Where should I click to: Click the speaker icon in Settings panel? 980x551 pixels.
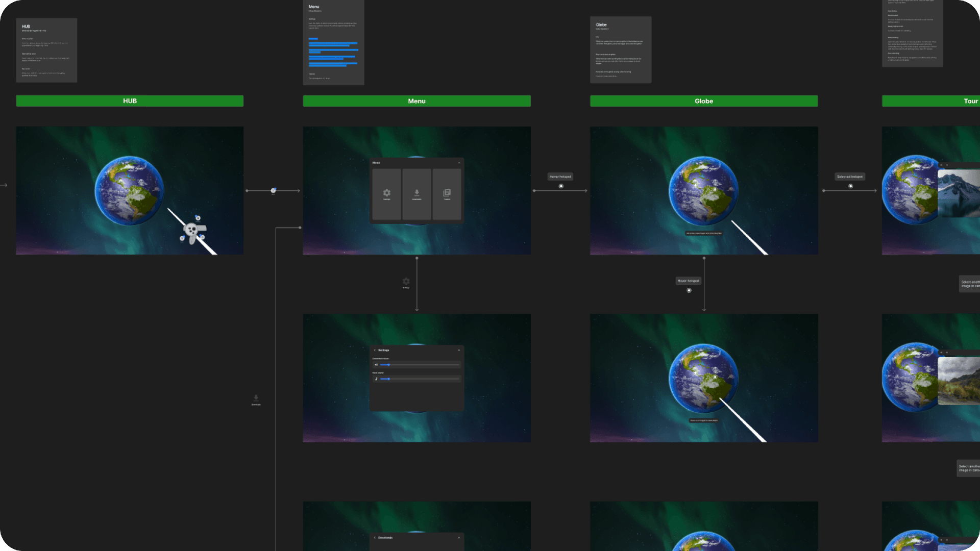(x=376, y=365)
